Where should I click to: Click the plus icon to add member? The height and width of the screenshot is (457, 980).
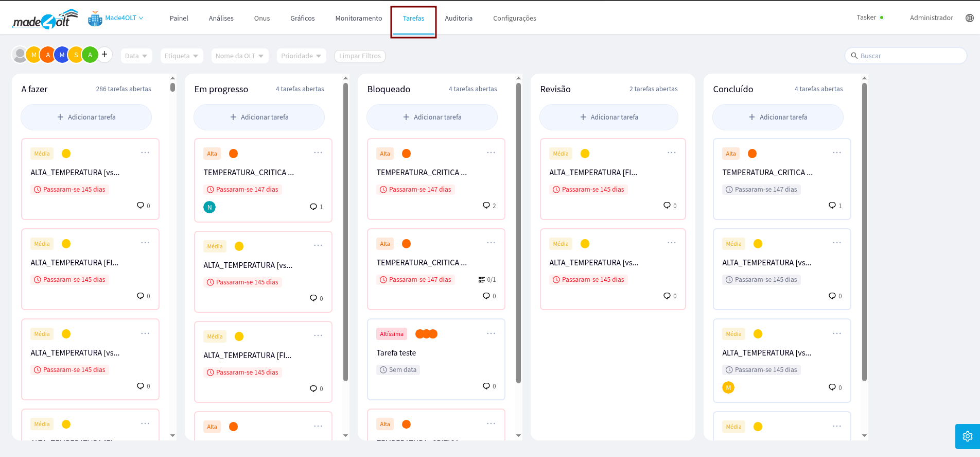tap(104, 54)
